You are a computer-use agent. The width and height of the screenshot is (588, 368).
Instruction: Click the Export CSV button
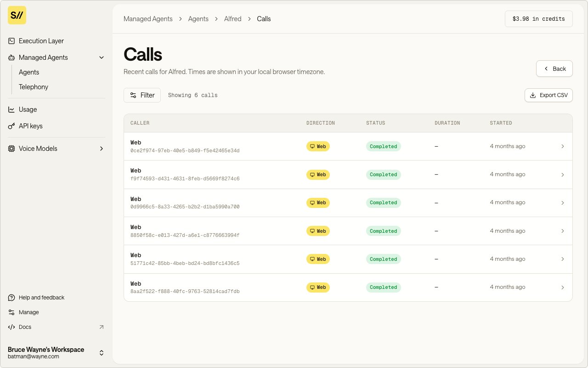548,95
